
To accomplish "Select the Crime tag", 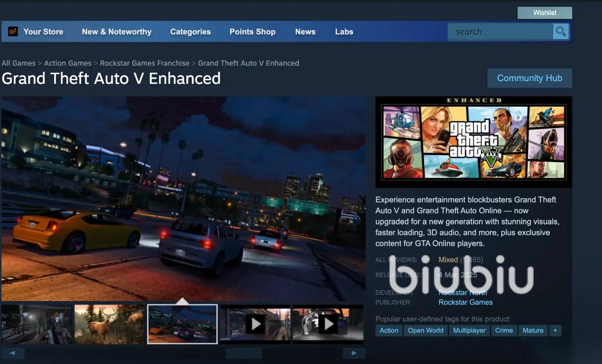I will pos(504,330).
